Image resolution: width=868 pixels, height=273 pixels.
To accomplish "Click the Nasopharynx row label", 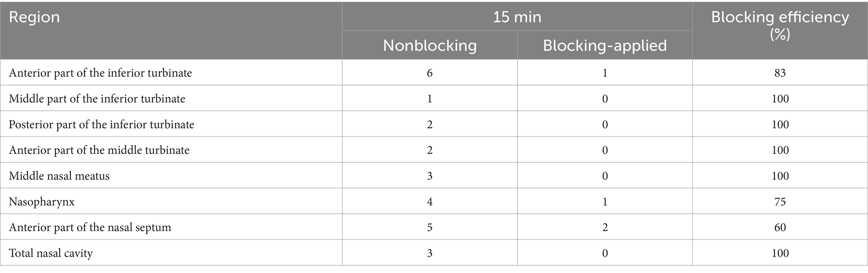I will tap(42, 202).
